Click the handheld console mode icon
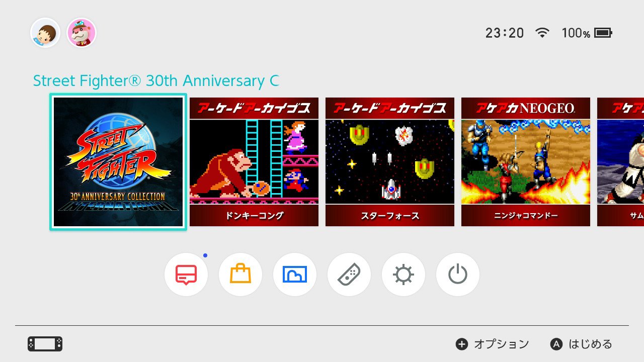The width and height of the screenshot is (644, 362). (x=45, y=344)
